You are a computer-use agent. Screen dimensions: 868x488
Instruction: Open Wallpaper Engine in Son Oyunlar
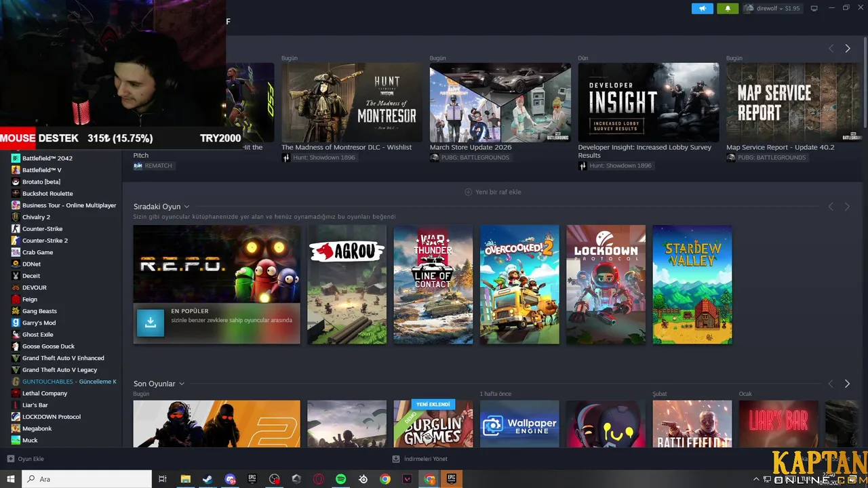pyautogui.click(x=519, y=424)
